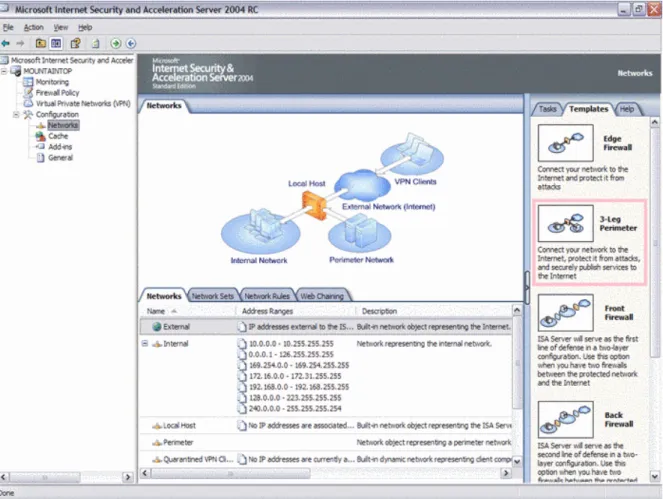Click scroll right arrow in tree pane
This screenshot has width=663, height=499.
(x=127, y=477)
